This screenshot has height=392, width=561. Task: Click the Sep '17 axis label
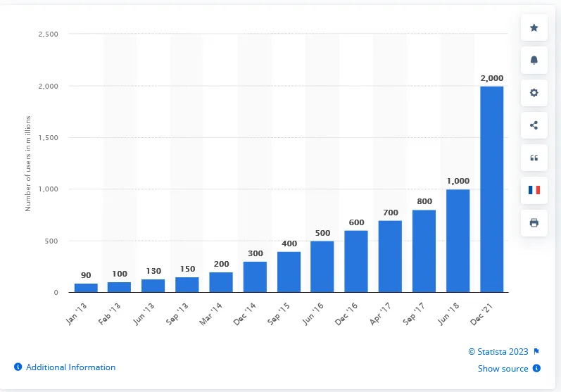413,314
